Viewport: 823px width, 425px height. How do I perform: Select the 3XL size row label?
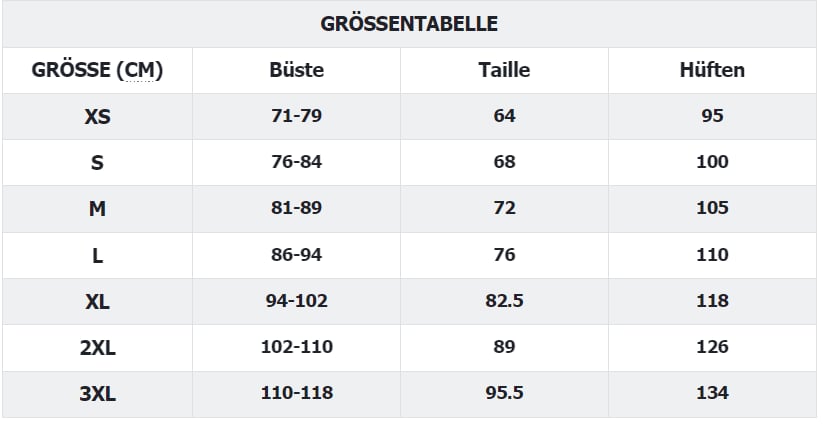(97, 393)
